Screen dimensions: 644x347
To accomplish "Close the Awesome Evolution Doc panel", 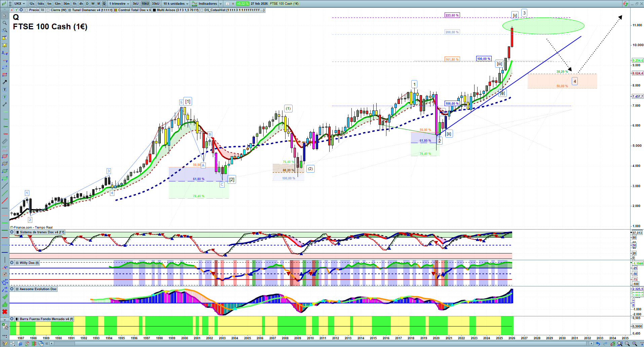I will click(12, 289).
